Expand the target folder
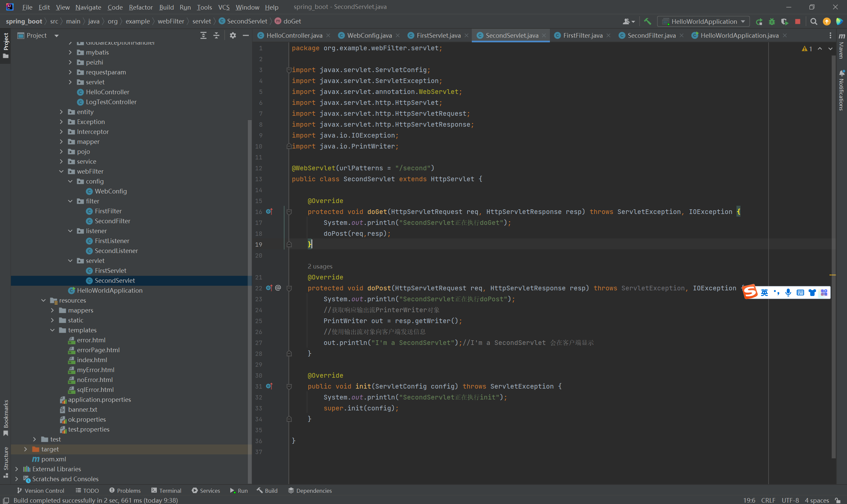This screenshot has height=504, width=847. click(25, 449)
